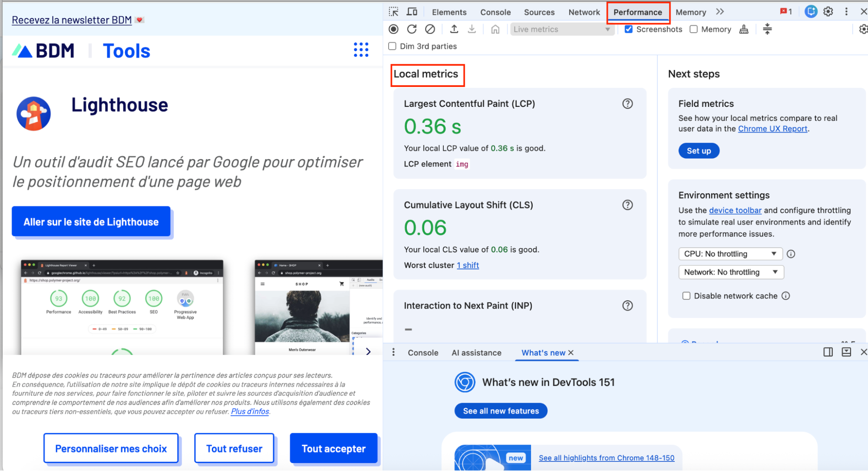Click the shortcuts icon next to the broom
The width and height of the screenshot is (868, 471).
[x=767, y=29]
